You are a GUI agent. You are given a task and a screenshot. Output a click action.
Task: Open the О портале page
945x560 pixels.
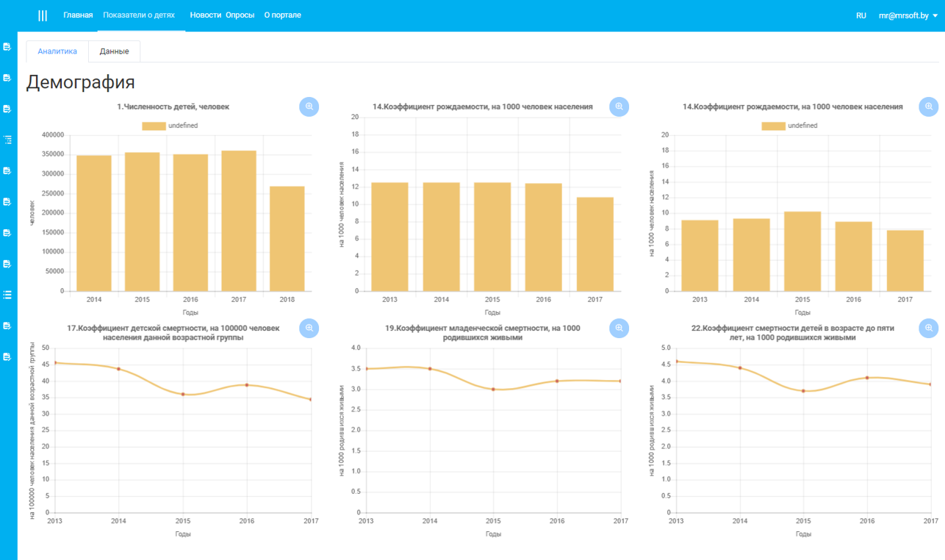point(282,15)
